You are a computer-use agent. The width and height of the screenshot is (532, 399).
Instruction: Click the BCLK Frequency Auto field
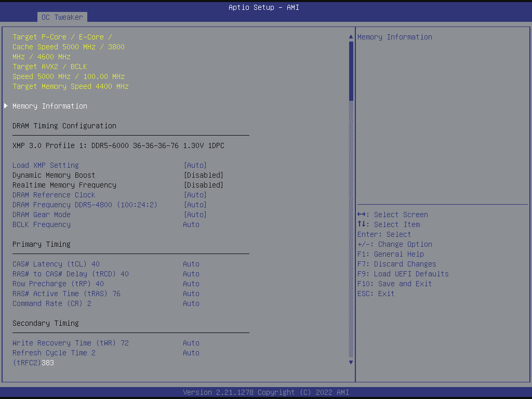tap(191, 224)
